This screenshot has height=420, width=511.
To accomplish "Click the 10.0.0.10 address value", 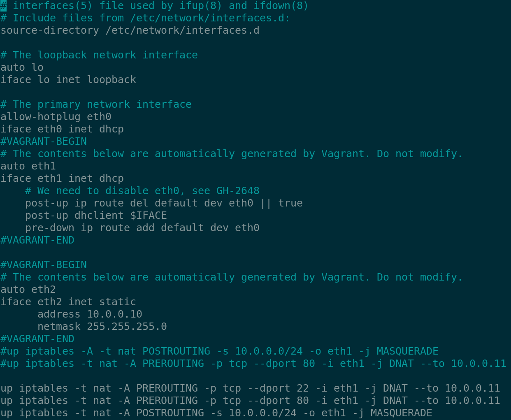I will click(x=114, y=314).
